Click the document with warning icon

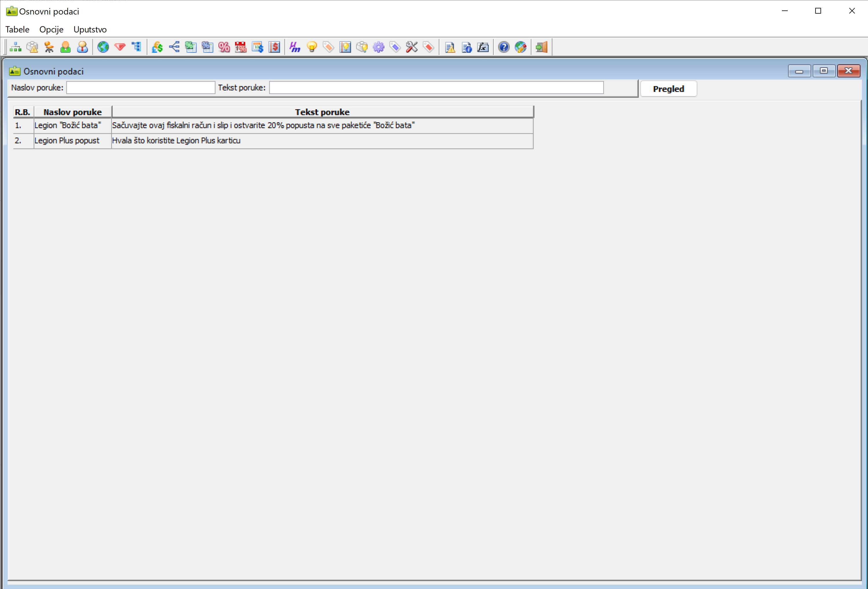(450, 47)
